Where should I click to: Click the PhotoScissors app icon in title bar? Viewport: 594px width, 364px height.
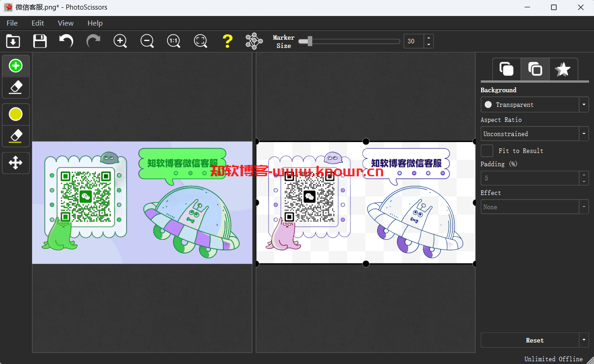(x=8, y=7)
